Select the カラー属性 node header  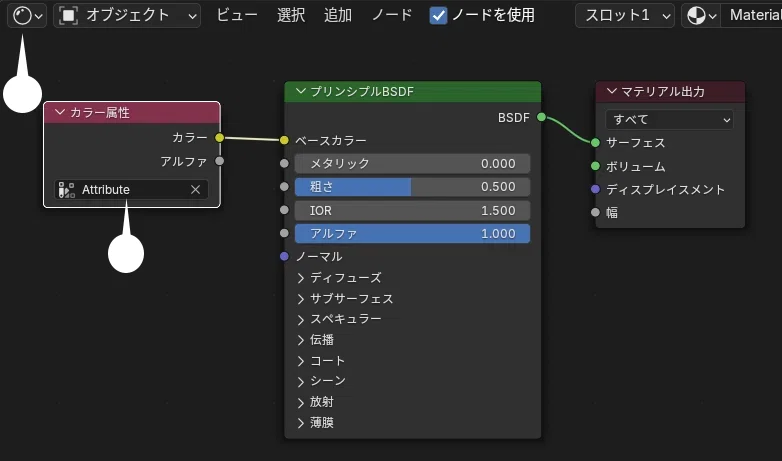[x=132, y=113]
